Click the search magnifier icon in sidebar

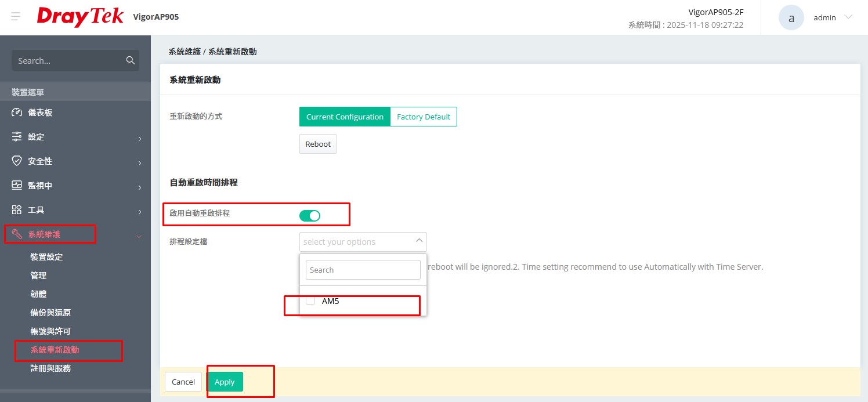click(130, 60)
